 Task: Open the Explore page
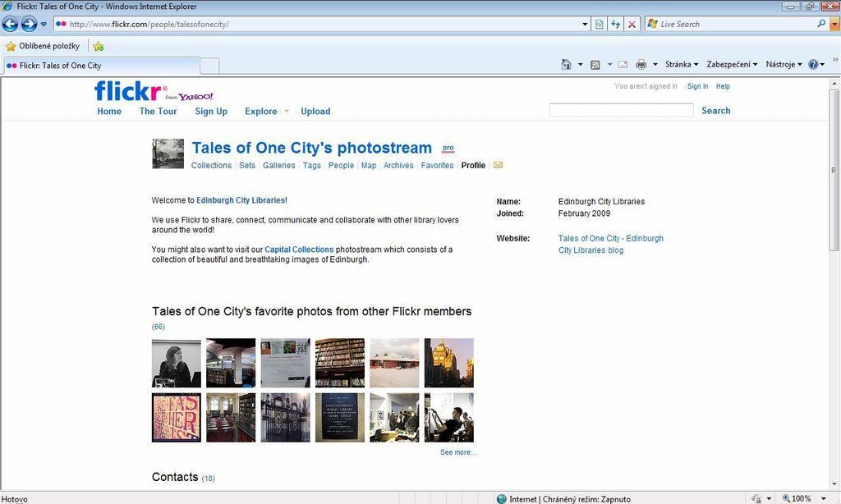click(x=260, y=111)
